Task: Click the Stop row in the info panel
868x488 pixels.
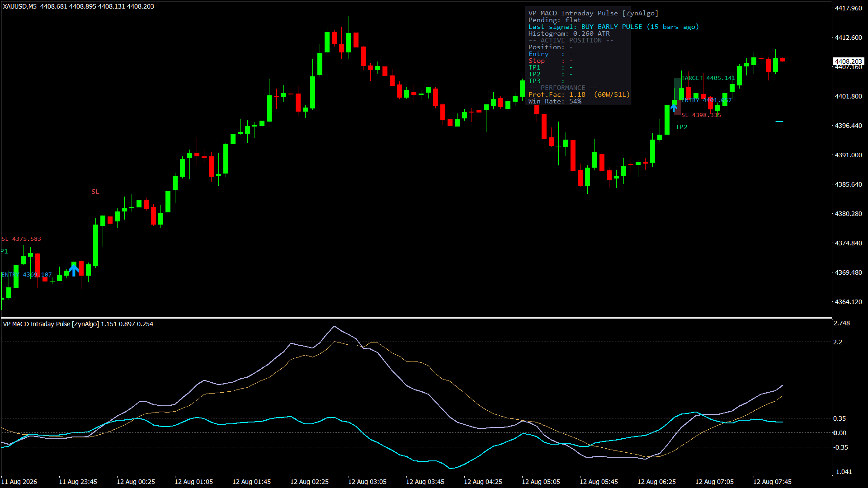Action: click(551, 61)
